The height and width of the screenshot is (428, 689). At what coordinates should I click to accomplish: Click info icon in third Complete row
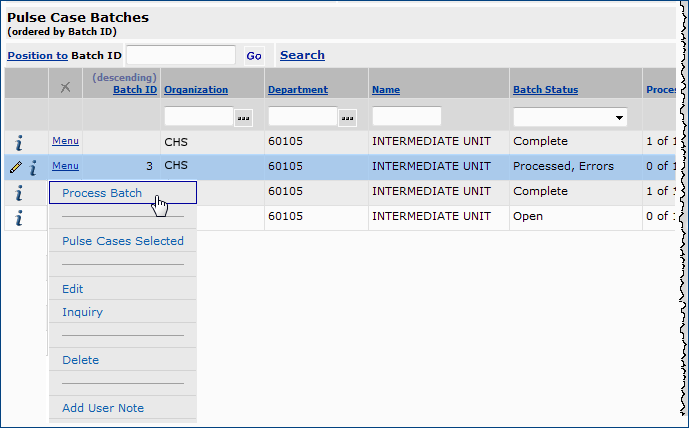click(x=18, y=192)
